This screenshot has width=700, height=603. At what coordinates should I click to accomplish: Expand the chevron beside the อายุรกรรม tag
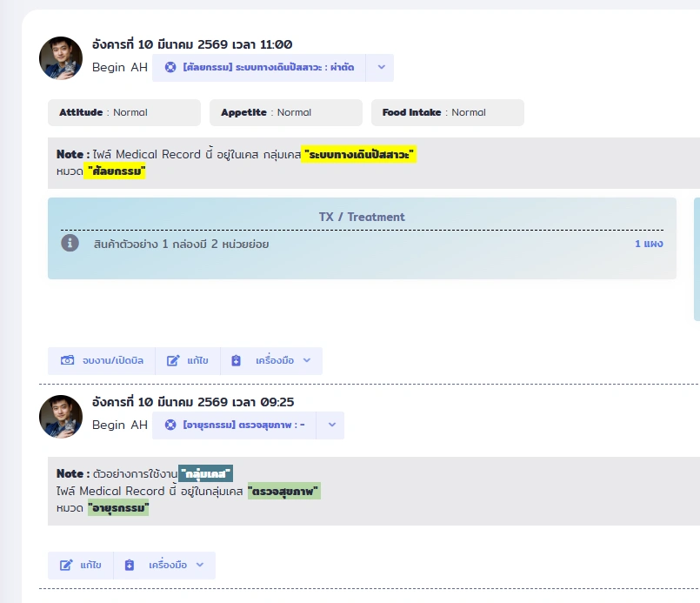[330, 425]
